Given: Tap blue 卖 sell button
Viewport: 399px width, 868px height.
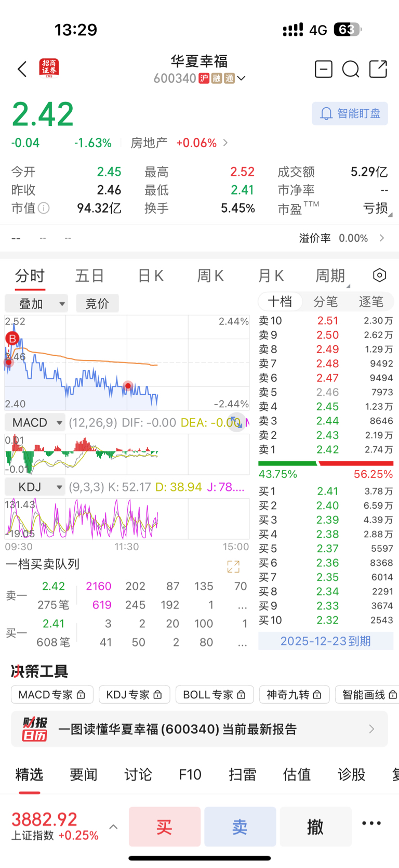Looking at the screenshot, I should click(x=240, y=826).
